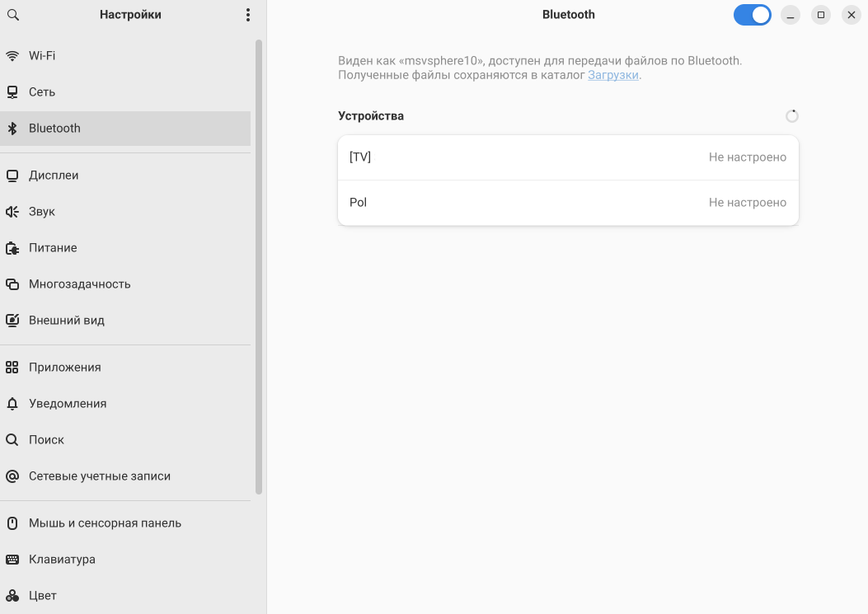The height and width of the screenshot is (614, 868).
Task: Click the Питание battery icon
Action: (x=12, y=248)
